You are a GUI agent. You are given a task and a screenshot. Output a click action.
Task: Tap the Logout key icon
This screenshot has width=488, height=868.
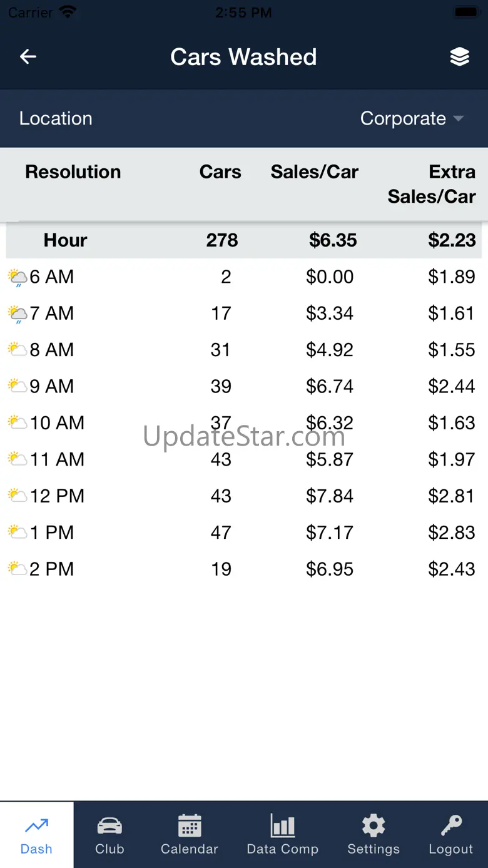pos(450,826)
